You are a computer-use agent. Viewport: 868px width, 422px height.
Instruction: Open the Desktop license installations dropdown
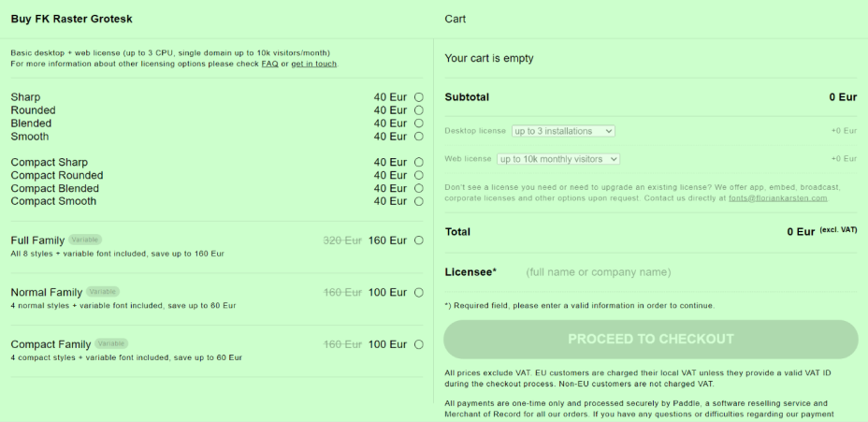563,131
